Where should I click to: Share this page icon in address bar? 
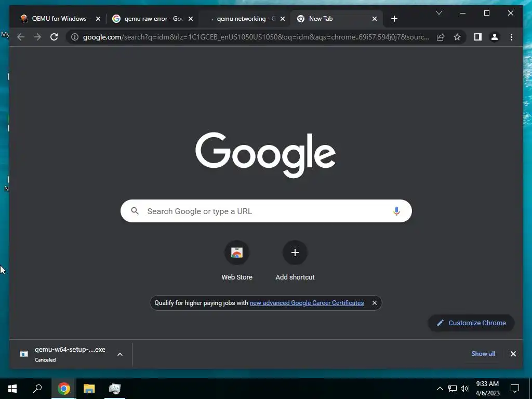point(441,37)
